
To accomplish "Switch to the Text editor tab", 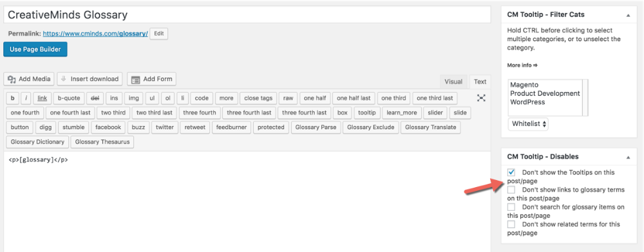I will click(x=480, y=82).
